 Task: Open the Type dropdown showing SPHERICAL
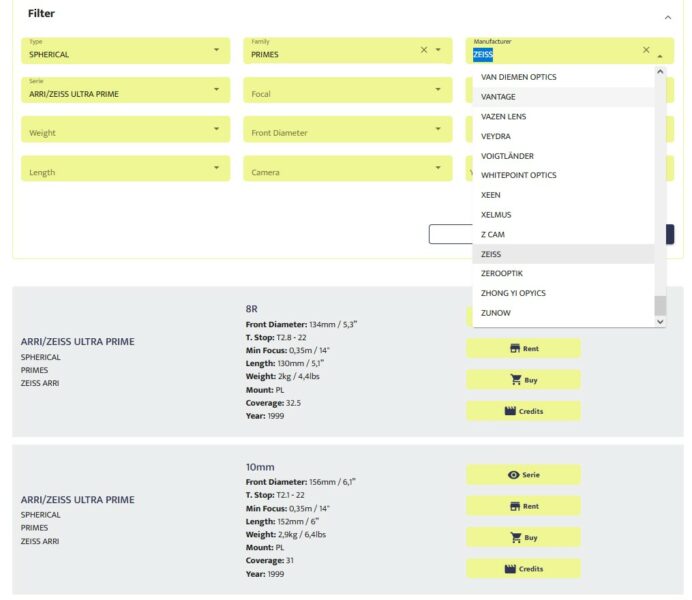coord(125,51)
